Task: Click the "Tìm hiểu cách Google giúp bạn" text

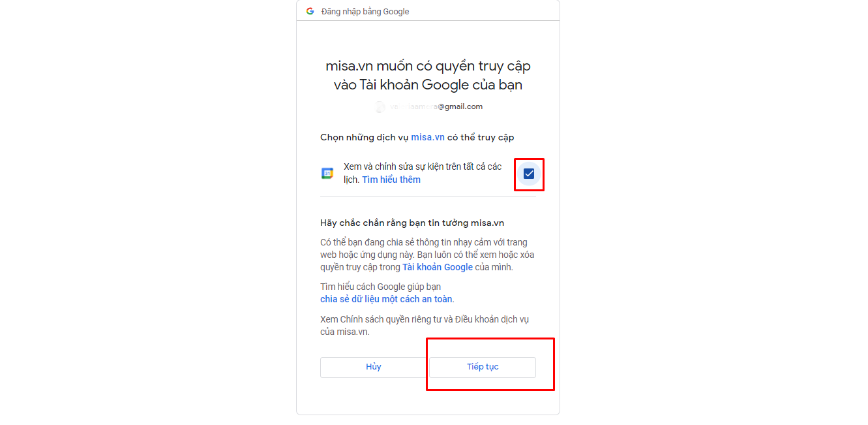Action: (381, 287)
